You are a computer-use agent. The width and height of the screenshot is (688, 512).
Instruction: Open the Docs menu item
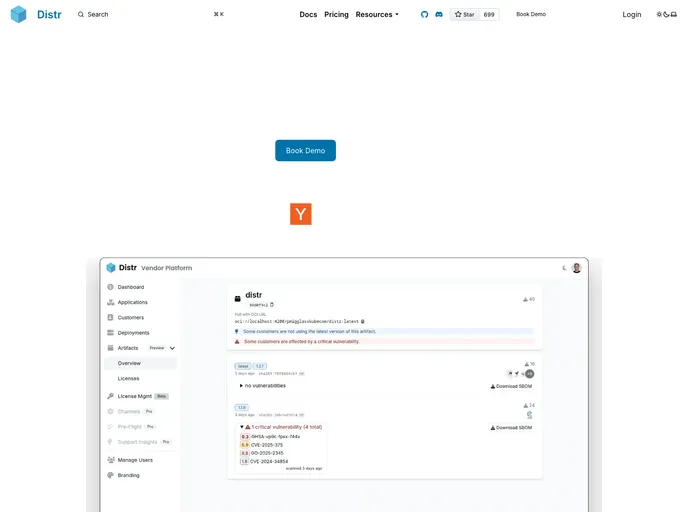(x=308, y=14)
